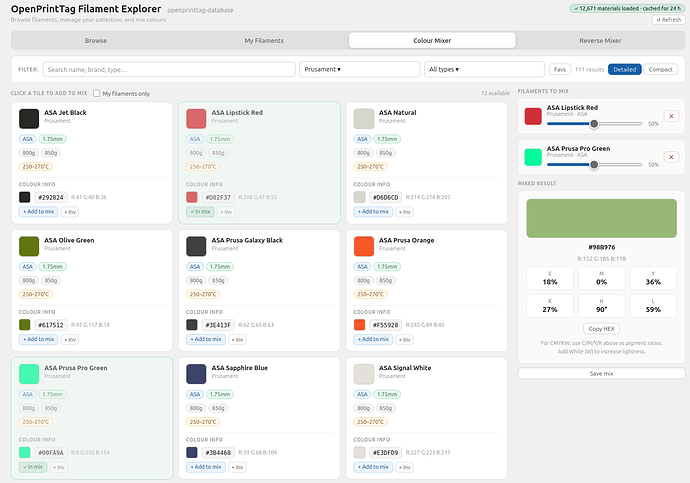Click ASA Prusa Orange large colour swatch
The width and height of the screenshot is (690, 483).
[364, 246]
